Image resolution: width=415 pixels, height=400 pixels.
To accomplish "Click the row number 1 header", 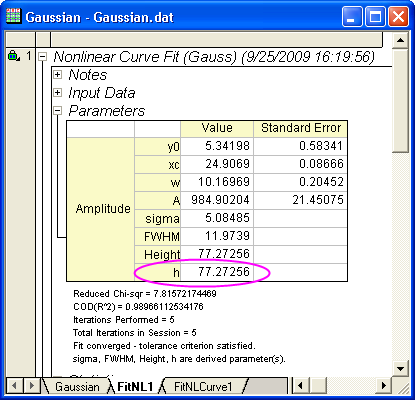I will click(29, 56).
